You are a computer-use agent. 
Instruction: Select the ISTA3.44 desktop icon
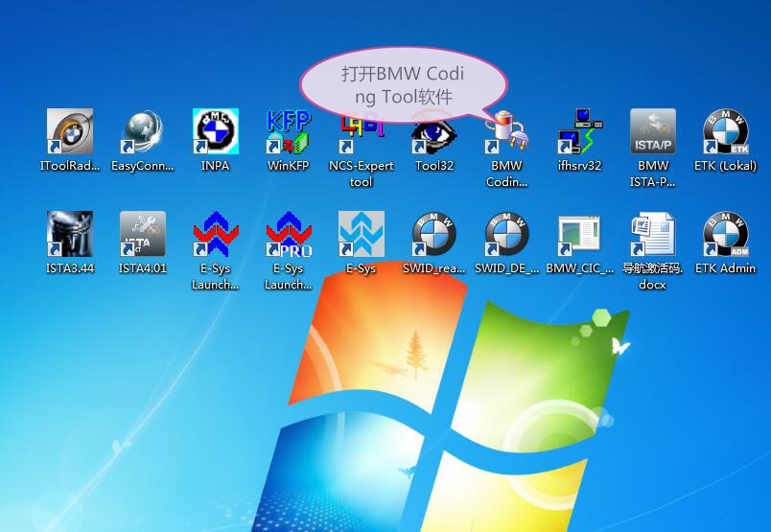pyautogui.click(x=70, y=235)
